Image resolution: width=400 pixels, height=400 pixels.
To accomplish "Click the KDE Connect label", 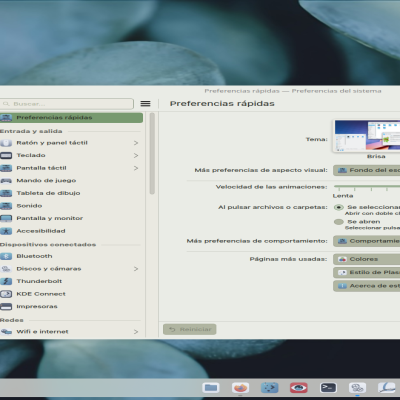I will click(x=41, y=294).
